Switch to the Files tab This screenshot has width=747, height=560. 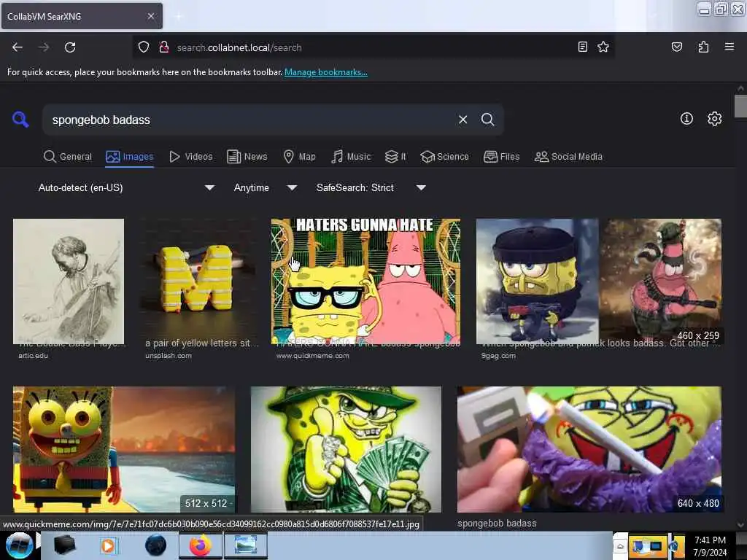(502, 157)
